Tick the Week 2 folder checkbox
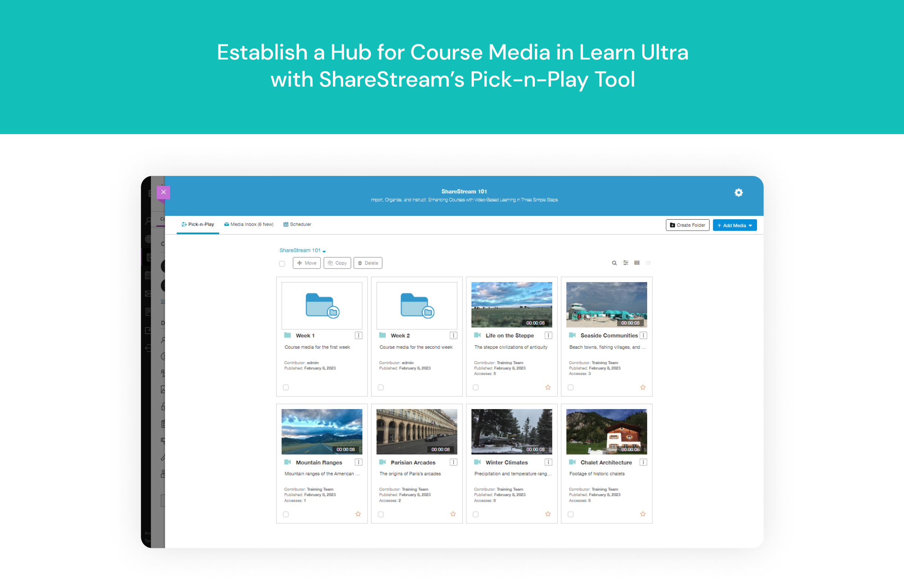This screenshot has height=588, width=904. [x=380, y=388]
